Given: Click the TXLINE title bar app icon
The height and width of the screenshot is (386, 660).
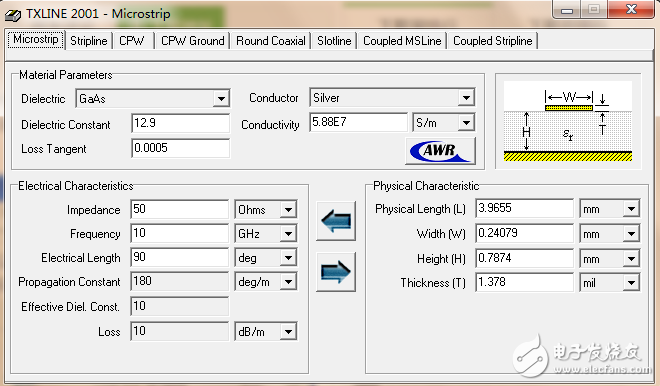Looking at the screenshot, I should click(13, 15).
